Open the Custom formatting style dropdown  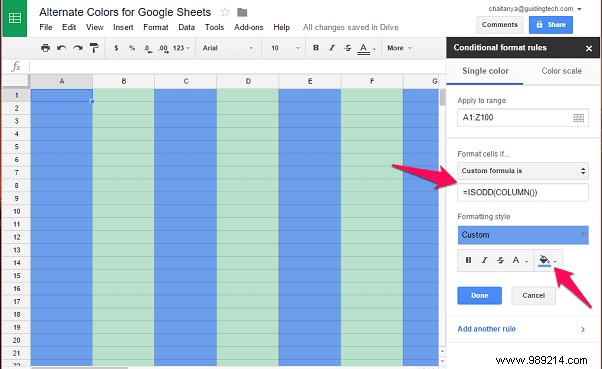(x=523, y=235)
